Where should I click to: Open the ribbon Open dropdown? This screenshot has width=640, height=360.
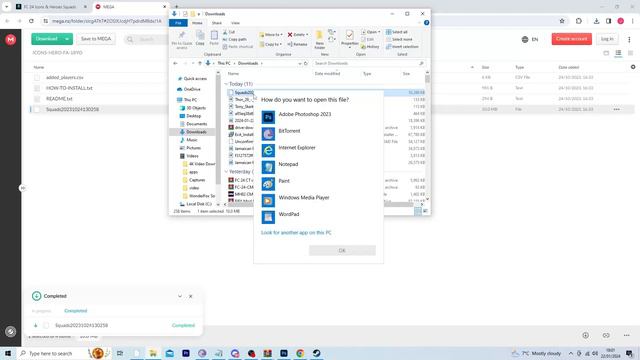click(x=371, y=32)
